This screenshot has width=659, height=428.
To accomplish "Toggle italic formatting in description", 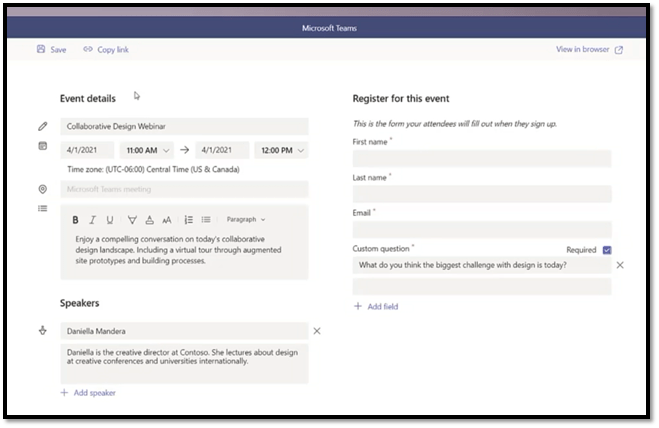I will click(92, 220).
